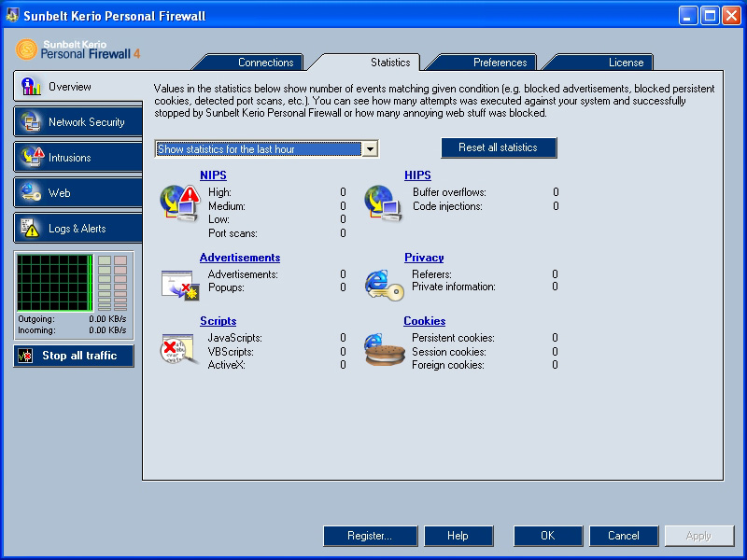This screenshot has width=747, height=560.
Task: Click the HIPS globe computer icon
Action: point(384,203)
